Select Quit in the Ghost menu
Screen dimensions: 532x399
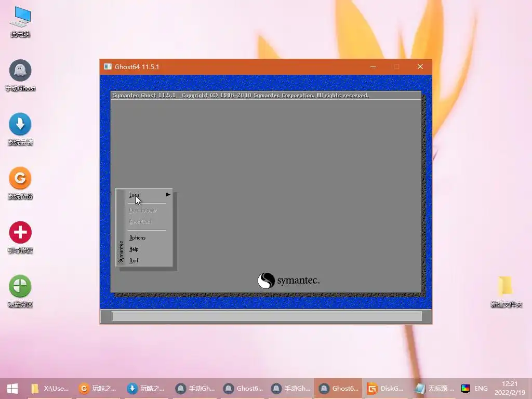[x=134, y=260]
